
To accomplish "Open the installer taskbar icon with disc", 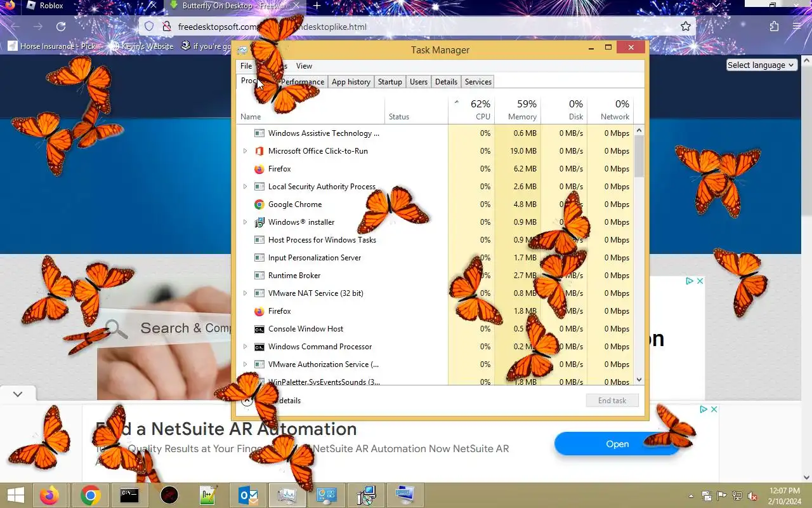I will (x=366, y=495).
